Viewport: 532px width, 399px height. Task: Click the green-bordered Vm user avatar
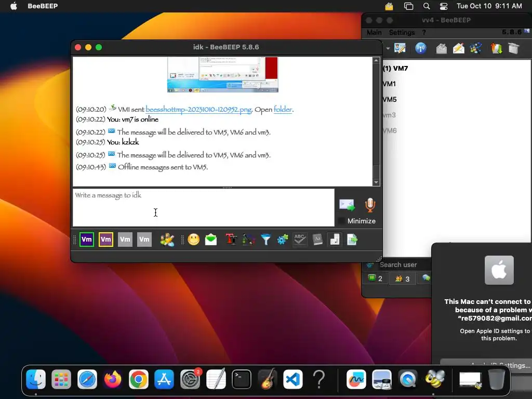click(x=87, y=240)
